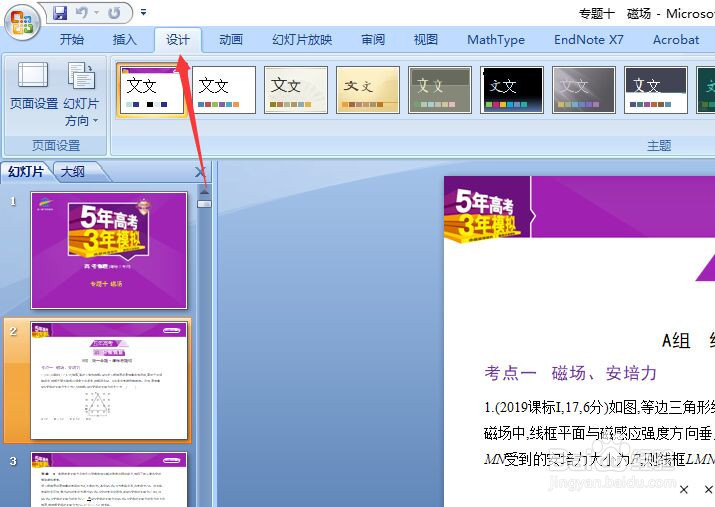Apply the beige fan-pattern theme
This screenshot has width=715, height=507.
[x=295, y=90]
